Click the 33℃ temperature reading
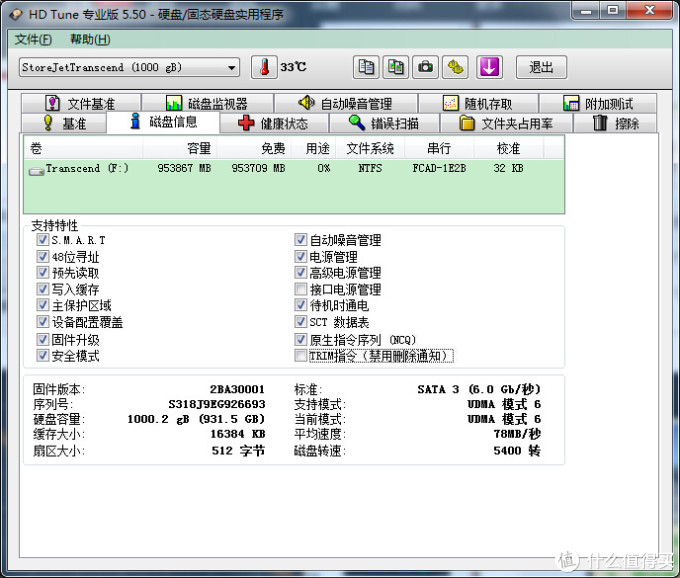This screenshot has width=680, height=578. point(293,67)
